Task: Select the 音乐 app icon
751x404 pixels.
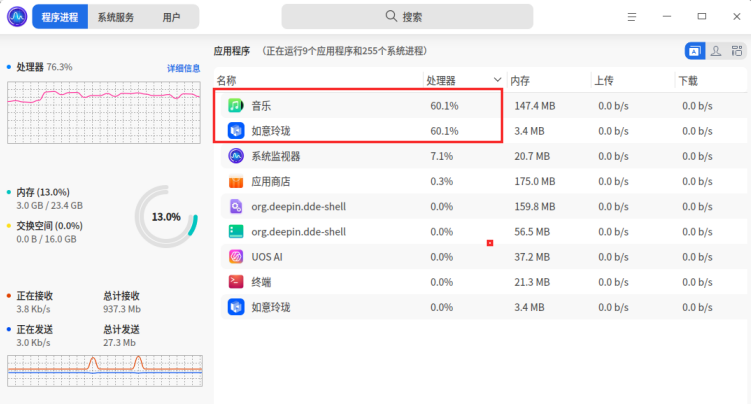Action: coord(236,105)
